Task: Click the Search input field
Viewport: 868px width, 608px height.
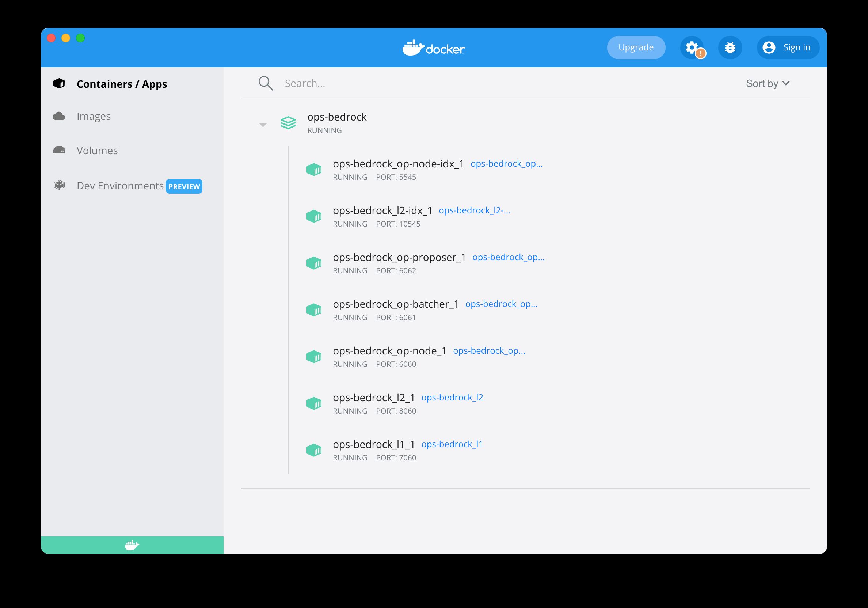Action: click(491, 84)
